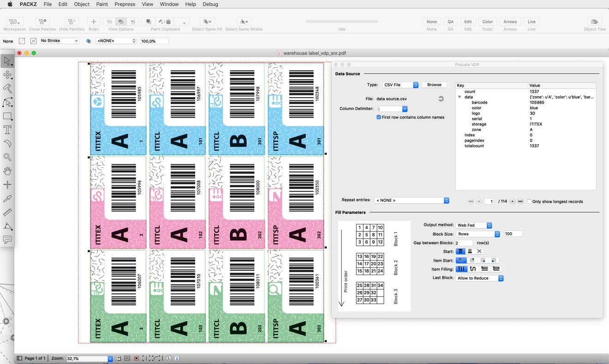
Task: Enable Only show longest records
Action: click(529, 201)
